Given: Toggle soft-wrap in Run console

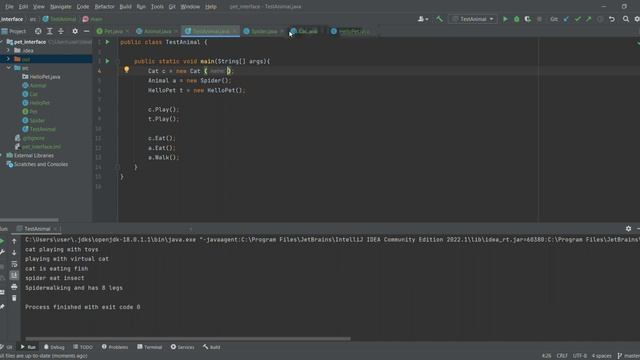Looking at the screenshot, I should pos(14,264).
